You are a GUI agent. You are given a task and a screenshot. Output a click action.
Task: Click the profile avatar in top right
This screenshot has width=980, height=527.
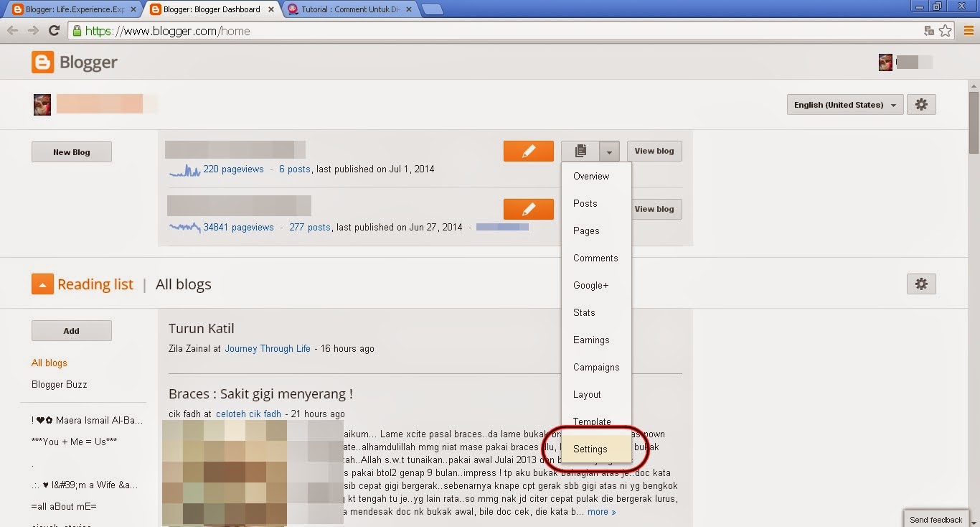(885, 62)
